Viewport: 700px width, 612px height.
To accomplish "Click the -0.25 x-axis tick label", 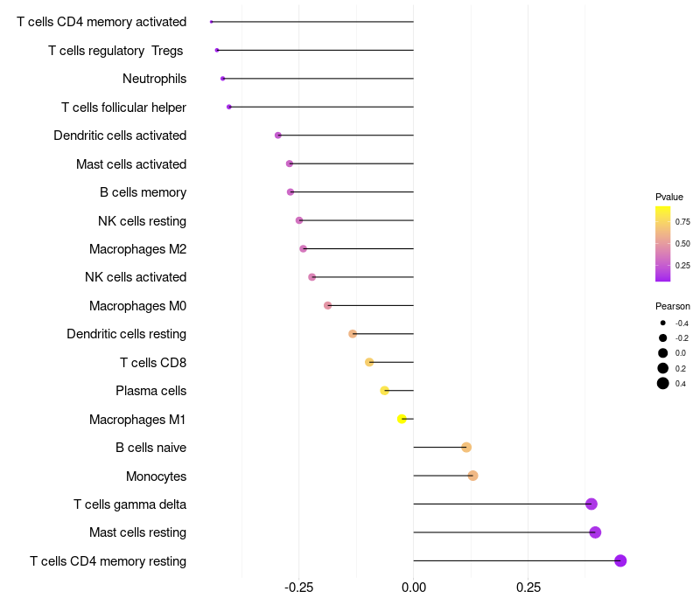I will 298,588.
